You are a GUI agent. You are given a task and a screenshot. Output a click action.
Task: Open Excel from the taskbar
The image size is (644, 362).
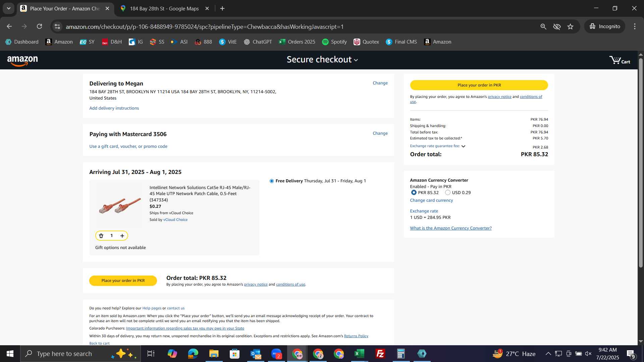359,354
